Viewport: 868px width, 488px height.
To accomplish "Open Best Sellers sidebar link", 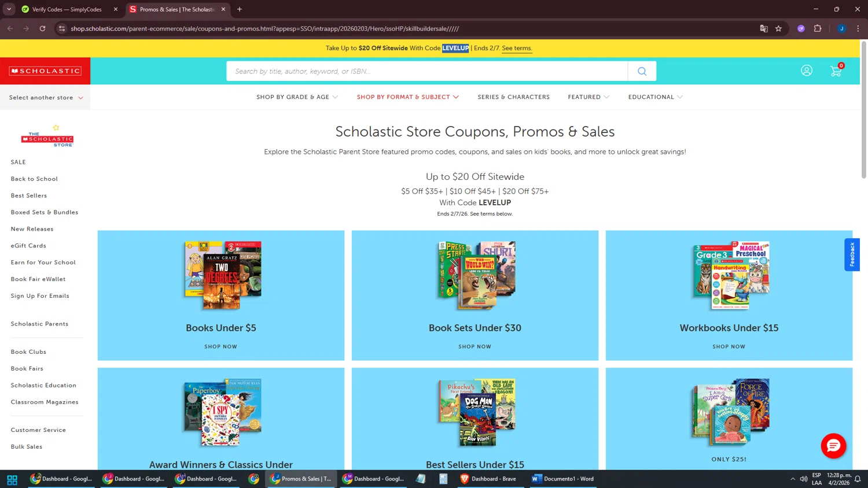I will click(29, 196).
